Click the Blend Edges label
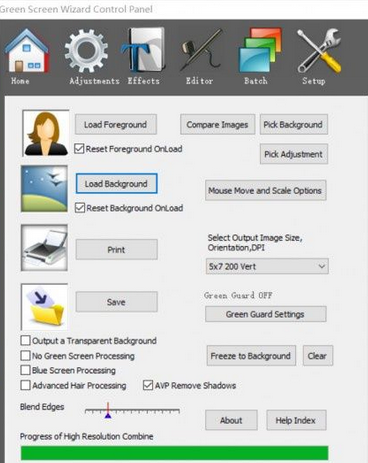This screenshot has height=463, width=368. pyautogui.click(x=42, y=407)
